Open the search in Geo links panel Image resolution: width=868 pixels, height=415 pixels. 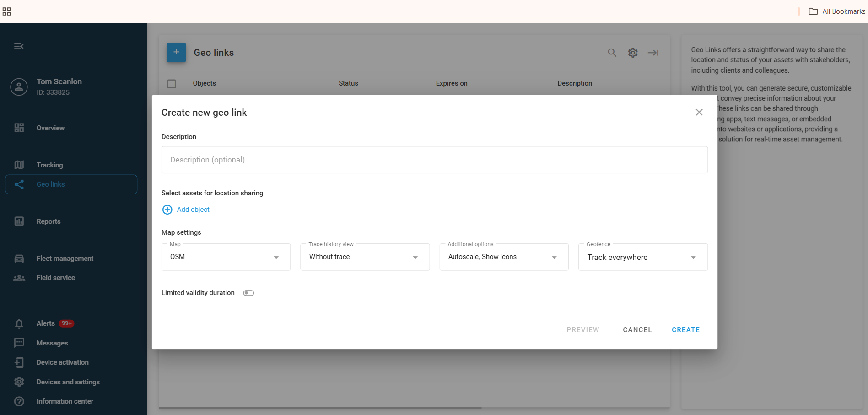coord(612,53)
